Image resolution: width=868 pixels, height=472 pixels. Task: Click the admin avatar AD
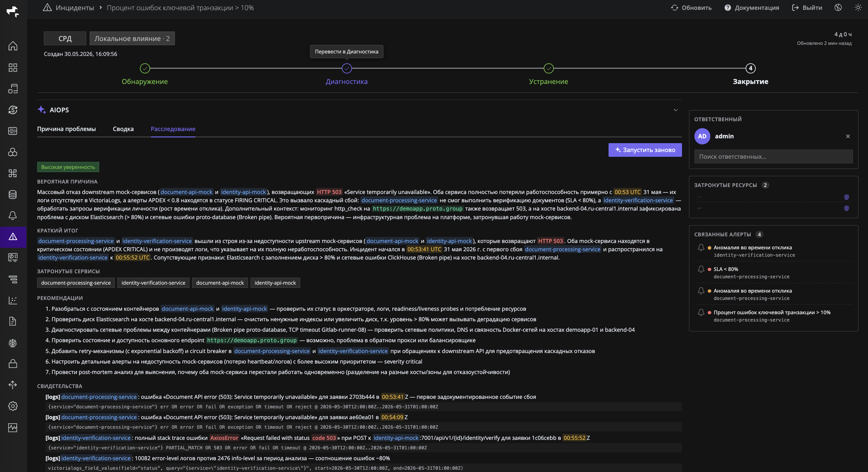click(702, 136)
